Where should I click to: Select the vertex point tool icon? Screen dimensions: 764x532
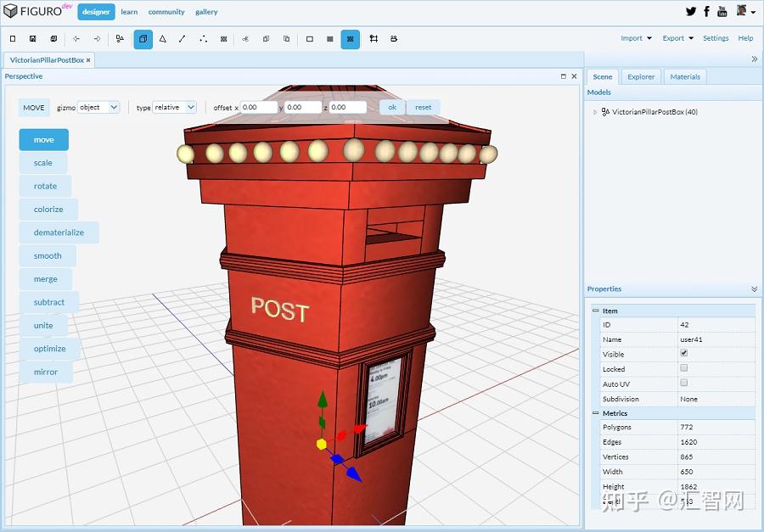point(204,39)
